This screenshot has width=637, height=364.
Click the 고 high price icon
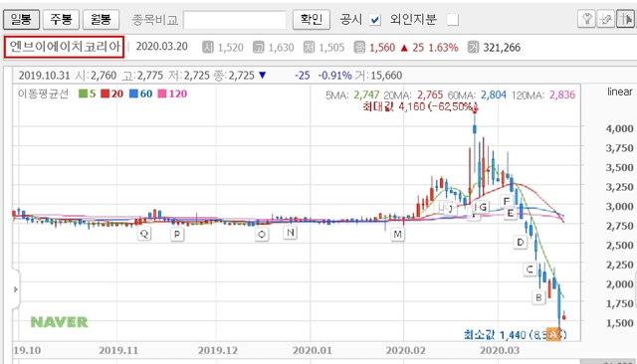(258, 48)
